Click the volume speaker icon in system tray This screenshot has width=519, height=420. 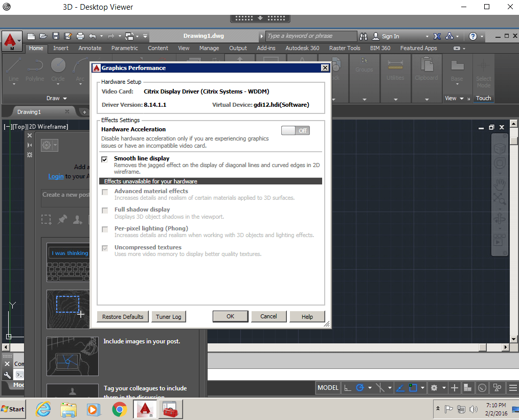(x=473, y=409)
